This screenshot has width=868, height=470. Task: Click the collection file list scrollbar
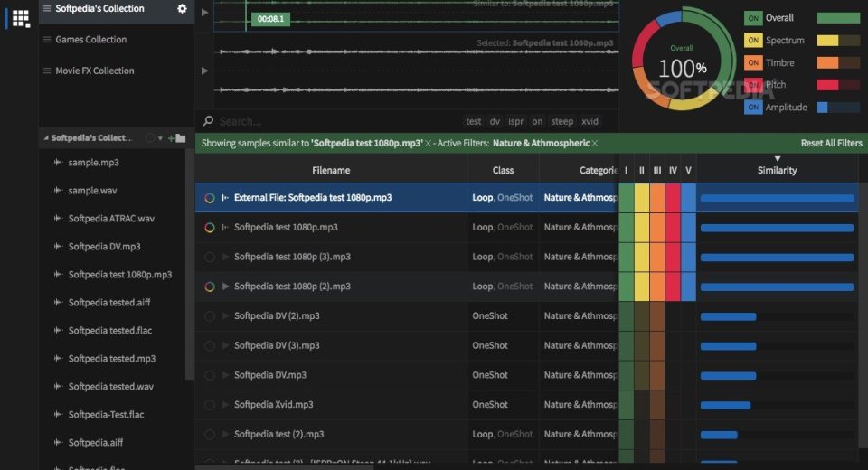point(189,266)
